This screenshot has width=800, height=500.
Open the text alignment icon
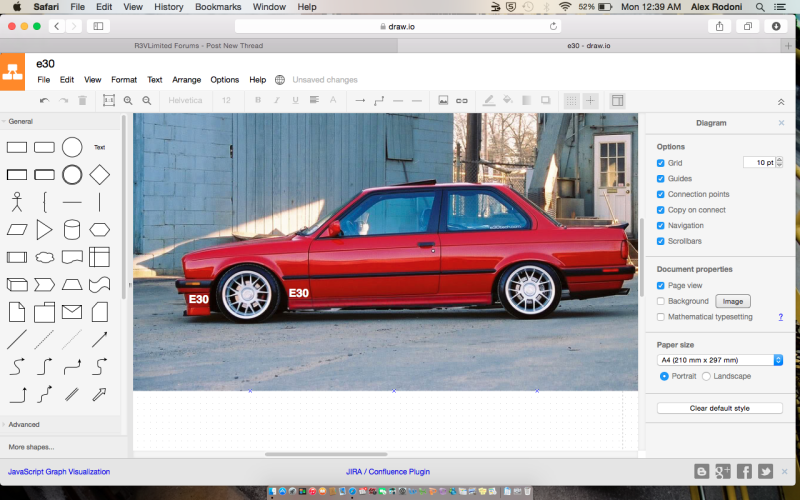click(314, 100)
